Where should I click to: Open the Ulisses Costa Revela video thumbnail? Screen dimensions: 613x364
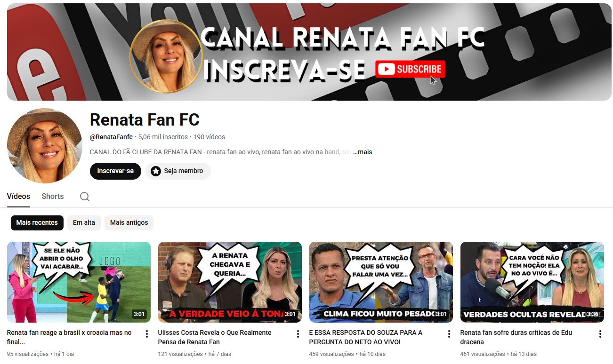pyautogui.click(x=230, y=282)
